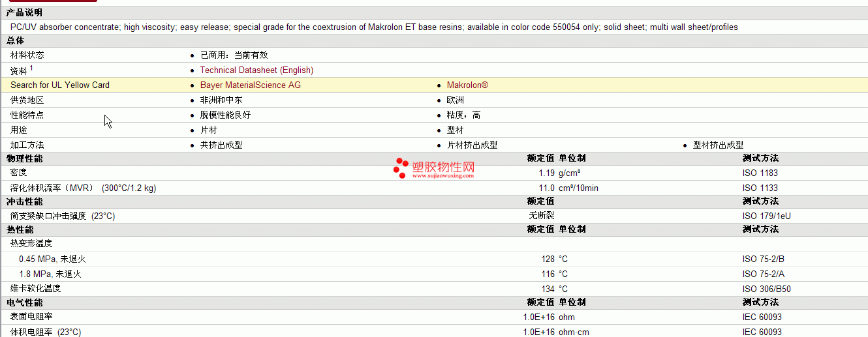Click the 材料状态 row label
The width and height of the screenshot is (868, 337).
point(27,55)
